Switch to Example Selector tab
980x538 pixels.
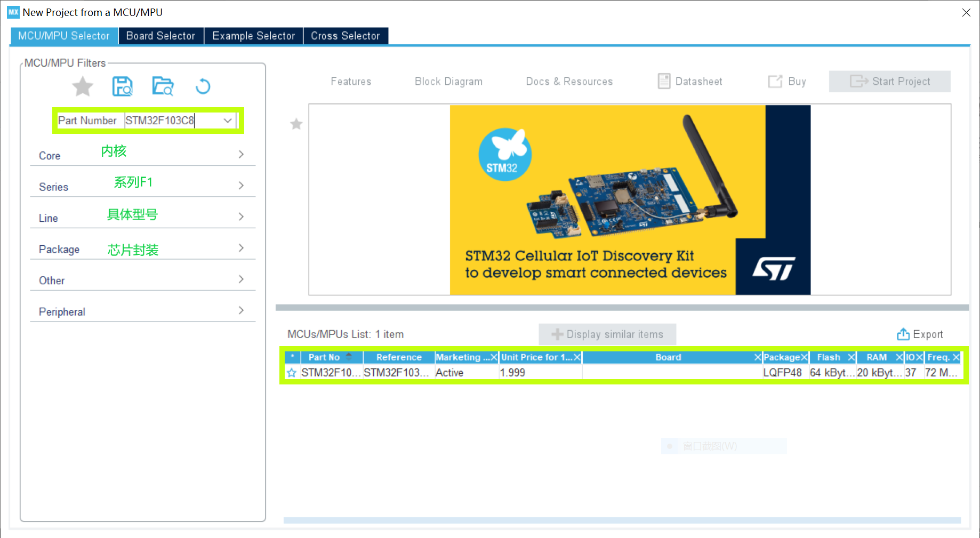253,36
